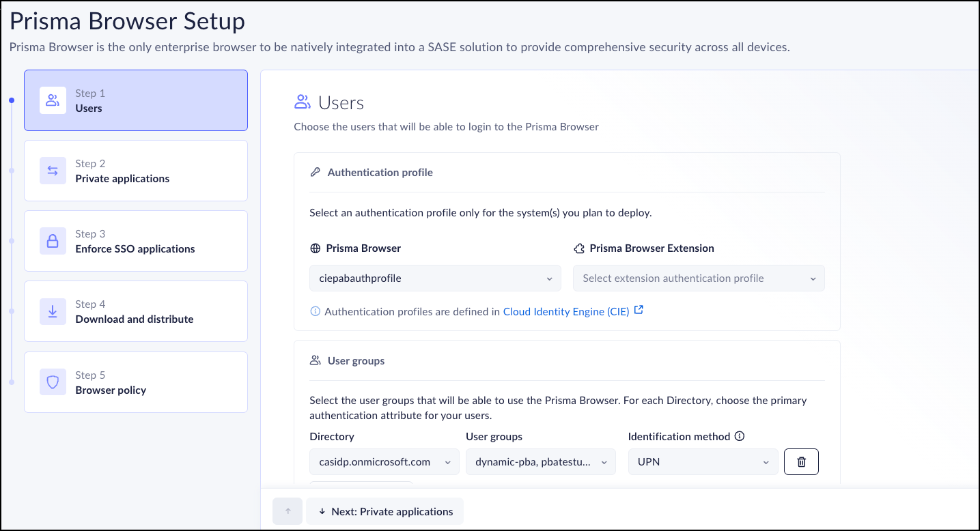The width and height of the screenshot is (980, 531).
Task: Open the Cloud Identity Engine (CIE) link
Action: pos(566,311)
